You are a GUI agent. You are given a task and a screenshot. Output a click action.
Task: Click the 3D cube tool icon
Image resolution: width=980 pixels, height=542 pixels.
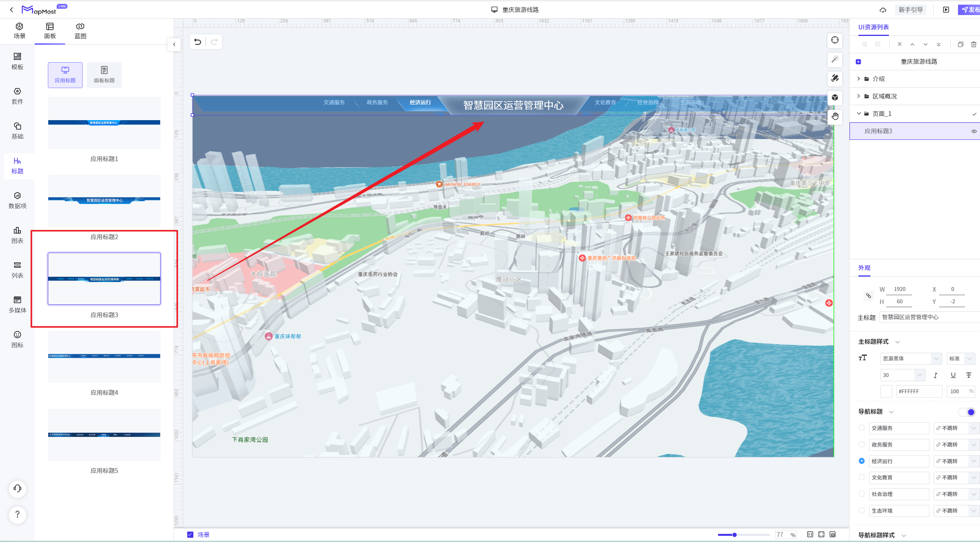pos(835,97)
